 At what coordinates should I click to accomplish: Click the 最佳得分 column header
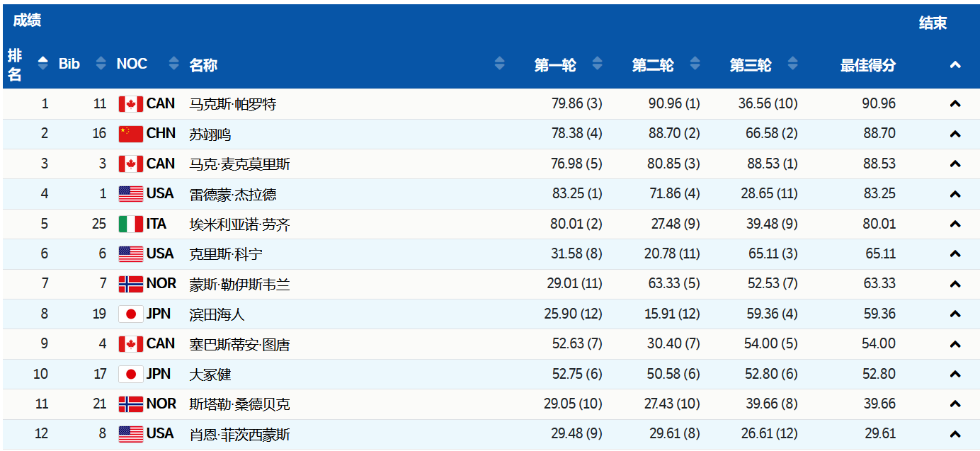(x=868, y=65)
